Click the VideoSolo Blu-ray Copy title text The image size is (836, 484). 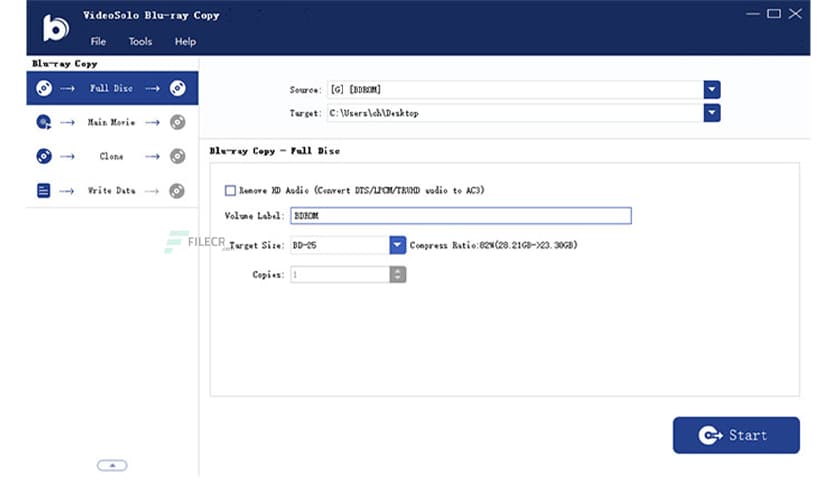pos(151,15)
